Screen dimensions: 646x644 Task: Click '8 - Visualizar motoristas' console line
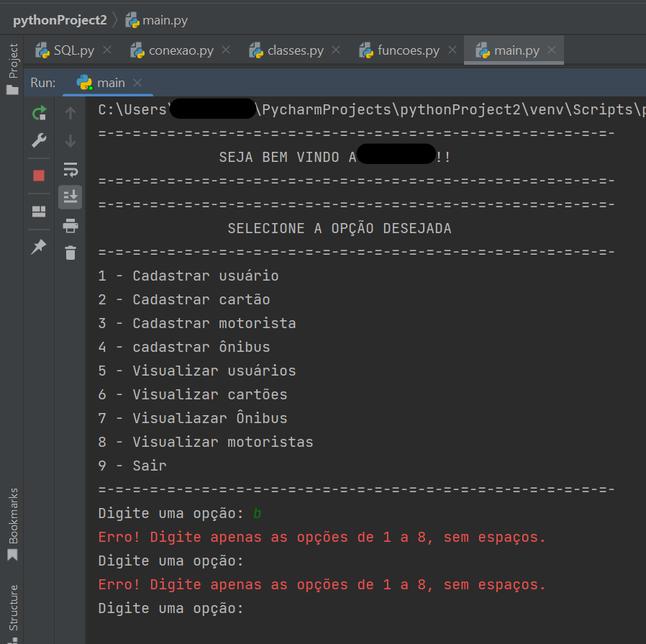tap(206, 442)
